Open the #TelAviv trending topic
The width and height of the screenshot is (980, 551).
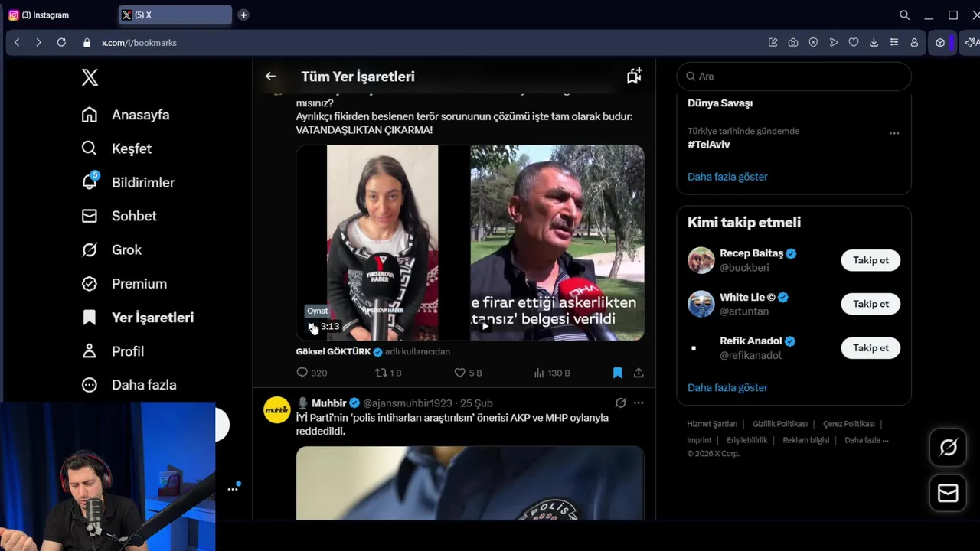tap(709, 145)
